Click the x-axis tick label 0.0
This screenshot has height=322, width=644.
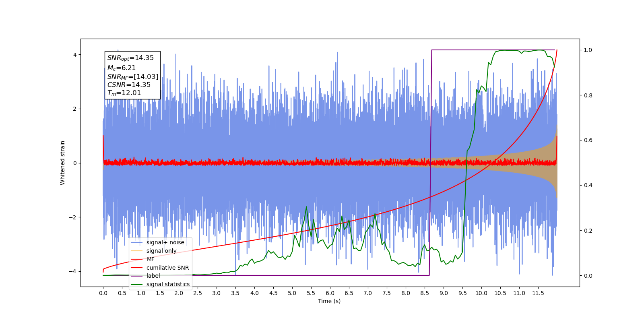[103, 293]
